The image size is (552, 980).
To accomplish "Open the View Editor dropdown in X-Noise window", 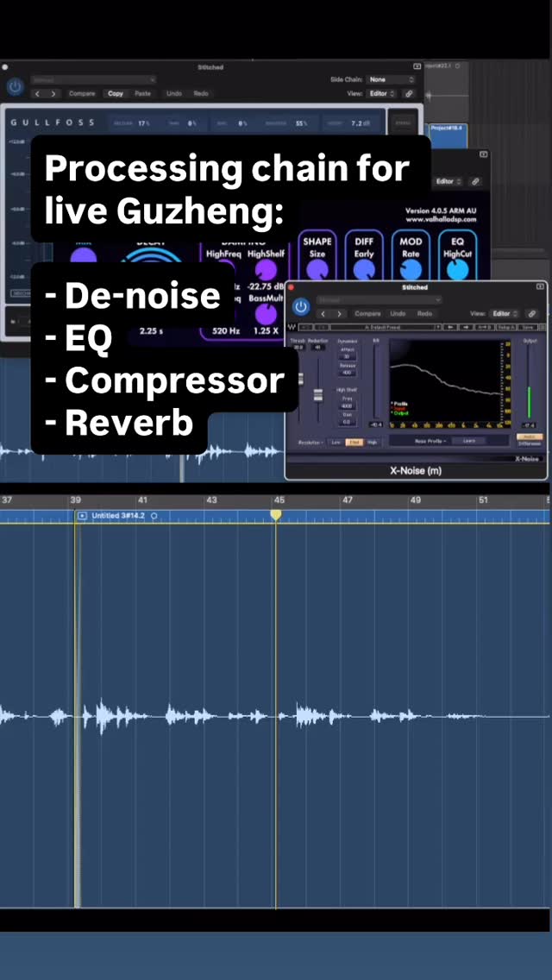I will 505,314.
